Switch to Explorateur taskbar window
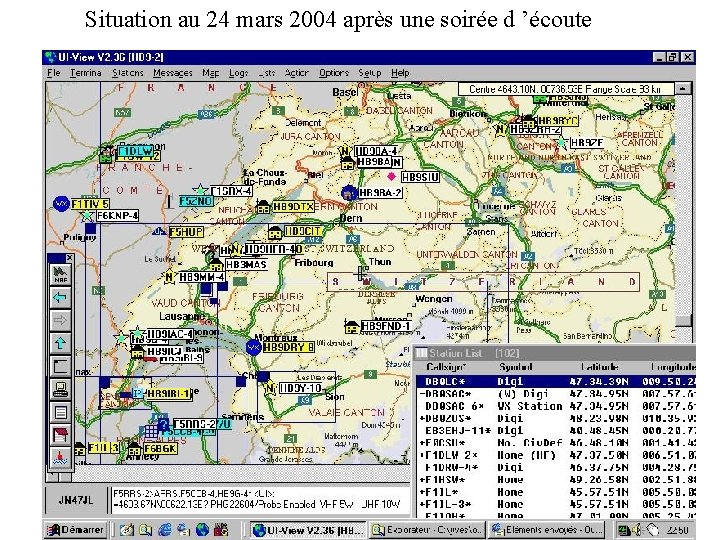The image size is (720, 540). [x=427, y=529]
